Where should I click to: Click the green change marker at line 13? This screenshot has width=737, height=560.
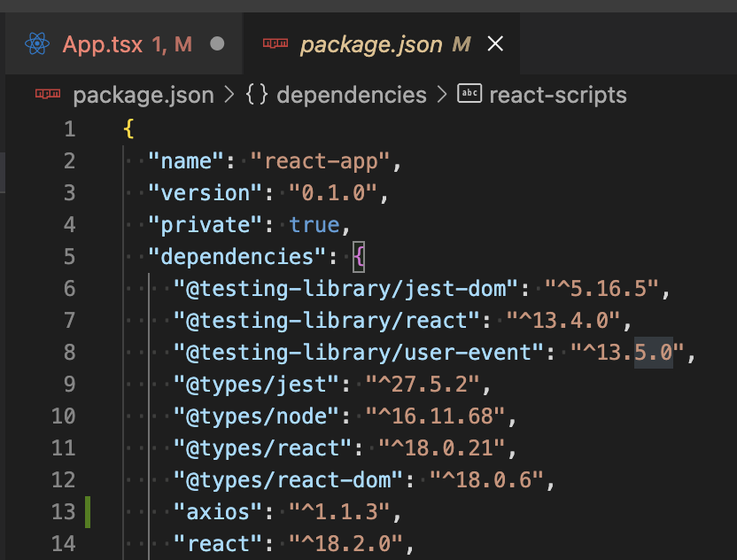point(88,511)
